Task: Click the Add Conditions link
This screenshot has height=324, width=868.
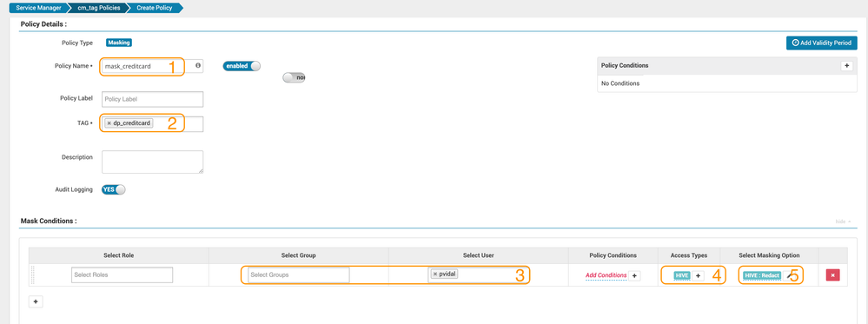Action: (606, 275)
